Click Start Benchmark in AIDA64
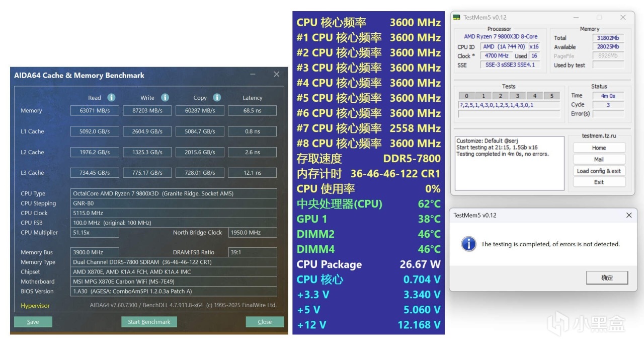Screen dimensions: 644x345 (x=149, y=322)
